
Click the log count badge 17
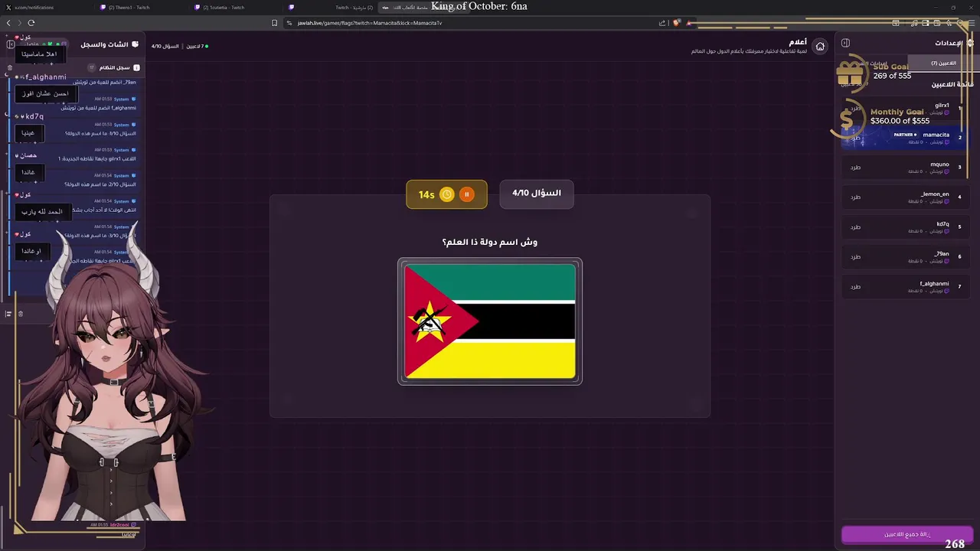(x=92, y=67)
